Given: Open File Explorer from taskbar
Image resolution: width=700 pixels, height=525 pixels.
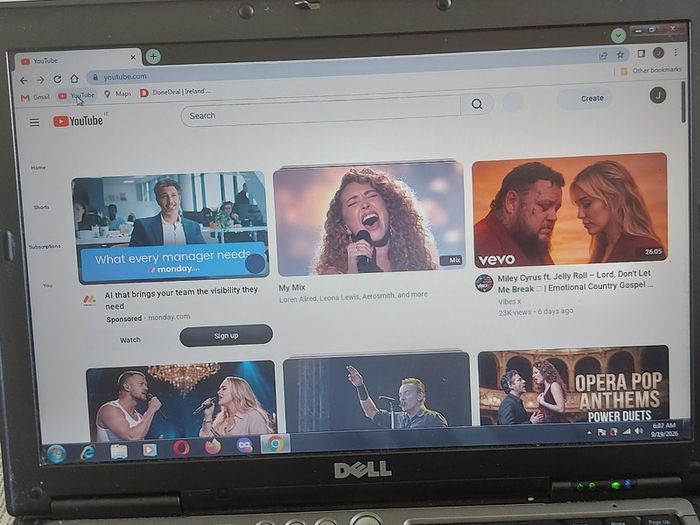Looking at the screenshot, I should tap(119, 452).
